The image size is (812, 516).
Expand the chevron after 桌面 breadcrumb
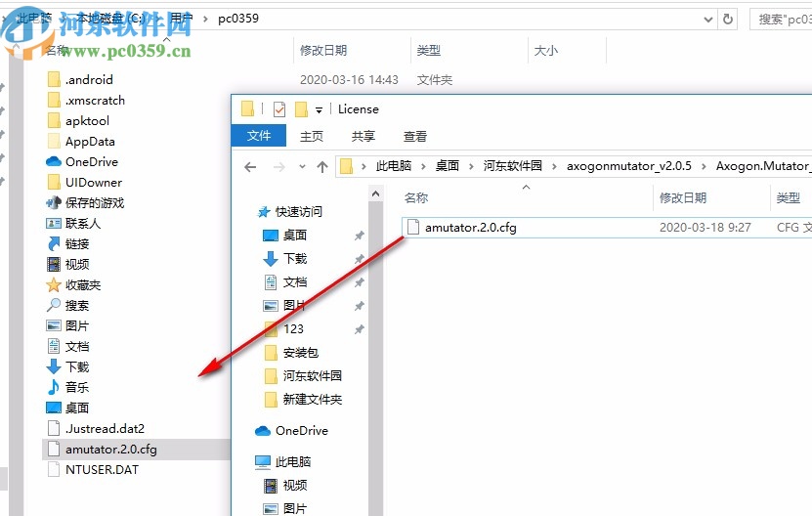coord(471,166)
